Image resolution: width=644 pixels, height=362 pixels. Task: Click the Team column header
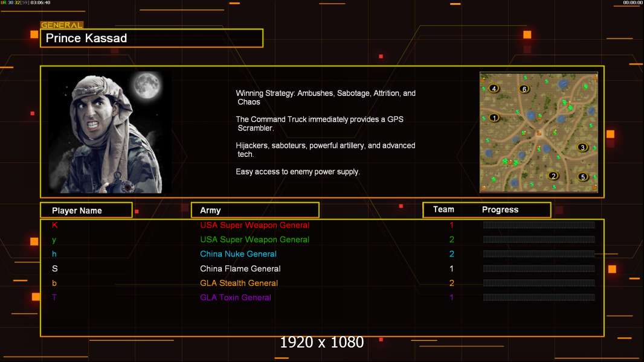pyautogui.click(x=443, y=209)
